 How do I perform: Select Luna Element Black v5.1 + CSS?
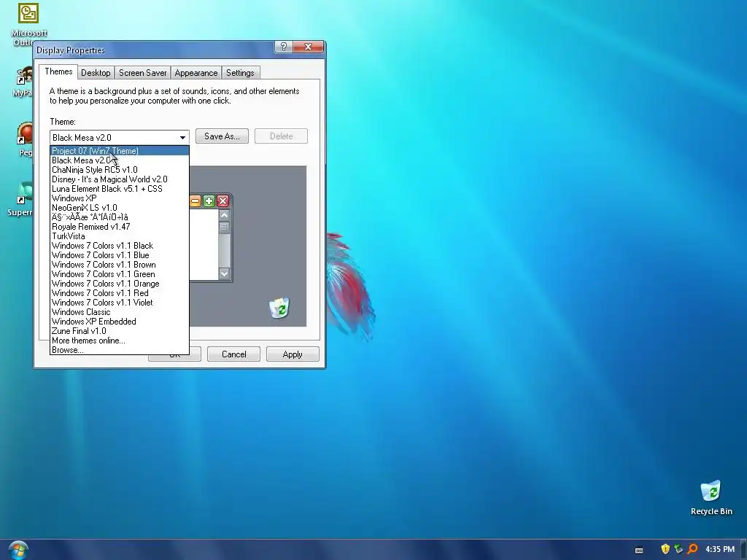coord(120,189)
